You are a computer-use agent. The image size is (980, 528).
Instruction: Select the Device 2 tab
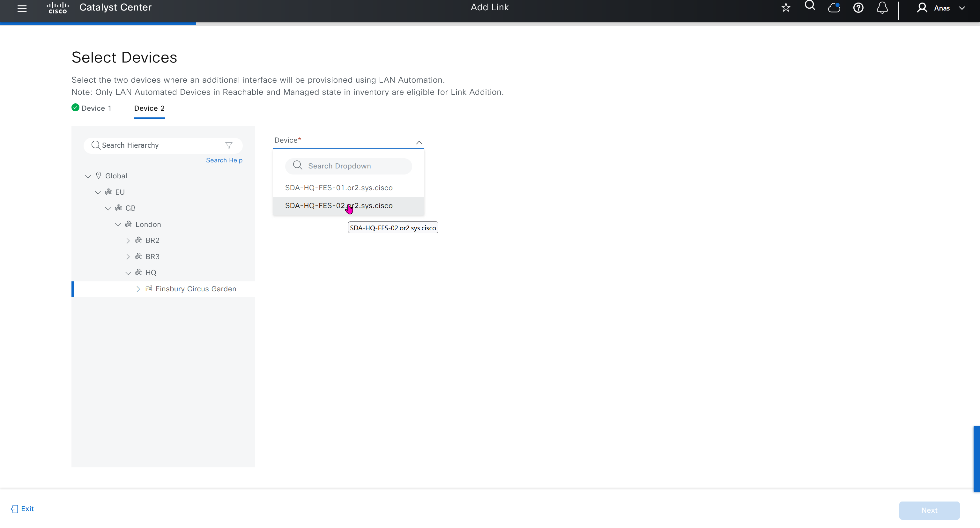(149, 108)
